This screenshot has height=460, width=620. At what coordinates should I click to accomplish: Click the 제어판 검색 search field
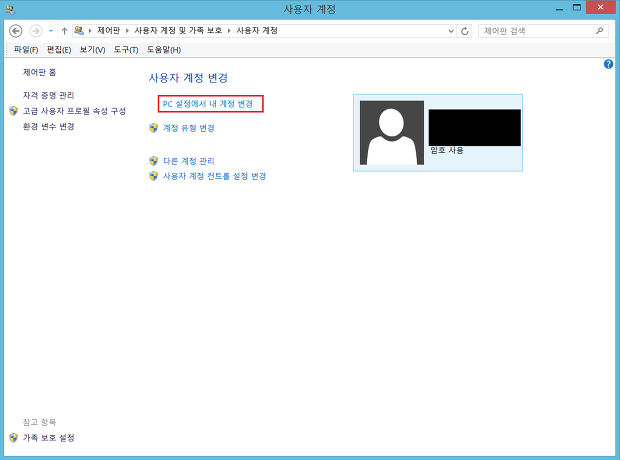543,31
